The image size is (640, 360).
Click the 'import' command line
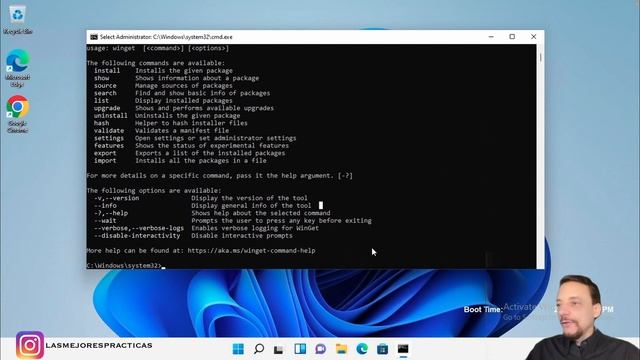coord(180,160)
